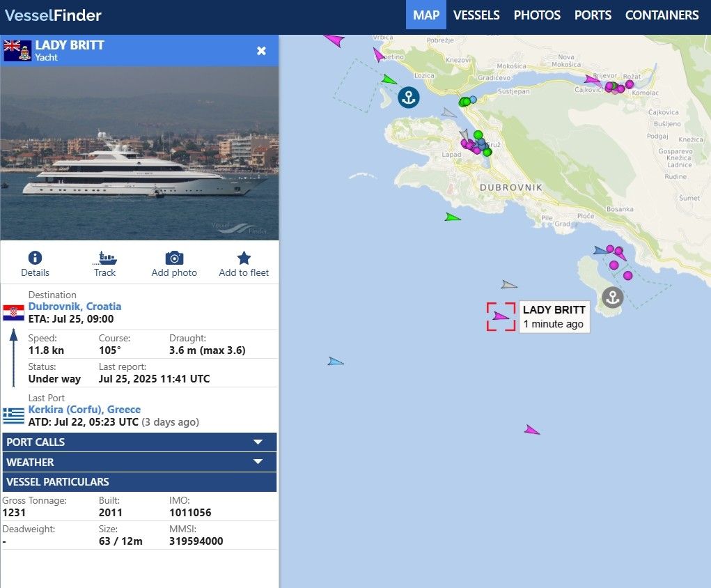The height and width of the screenshot is (588, 711).
Task: Click the blue anchor port icon near Lozica
Action: 409,98
